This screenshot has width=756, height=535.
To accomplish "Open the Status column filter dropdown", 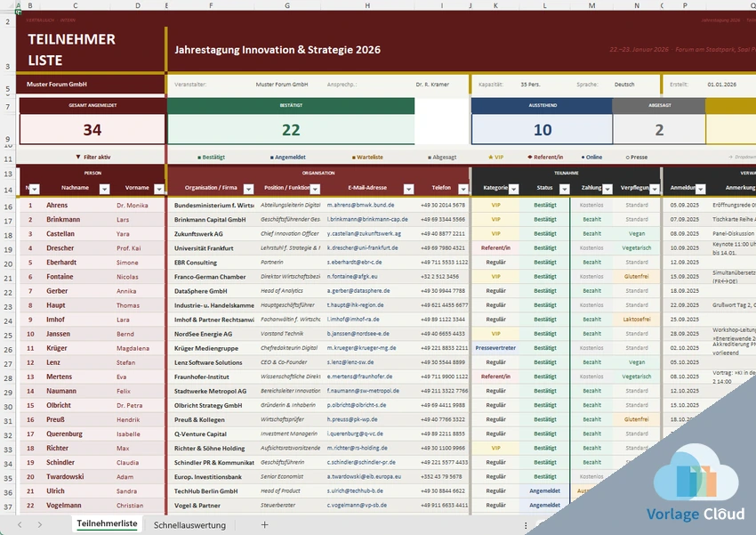I will point(564,189).
